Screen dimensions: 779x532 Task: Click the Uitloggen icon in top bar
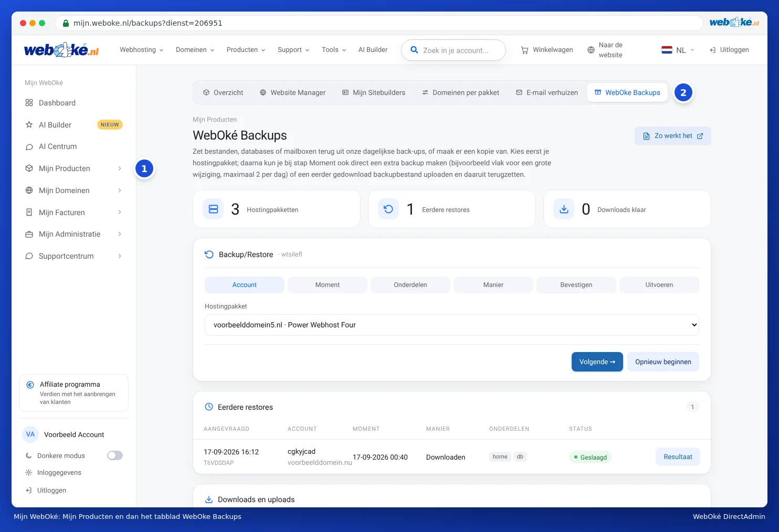click(713, 50)
